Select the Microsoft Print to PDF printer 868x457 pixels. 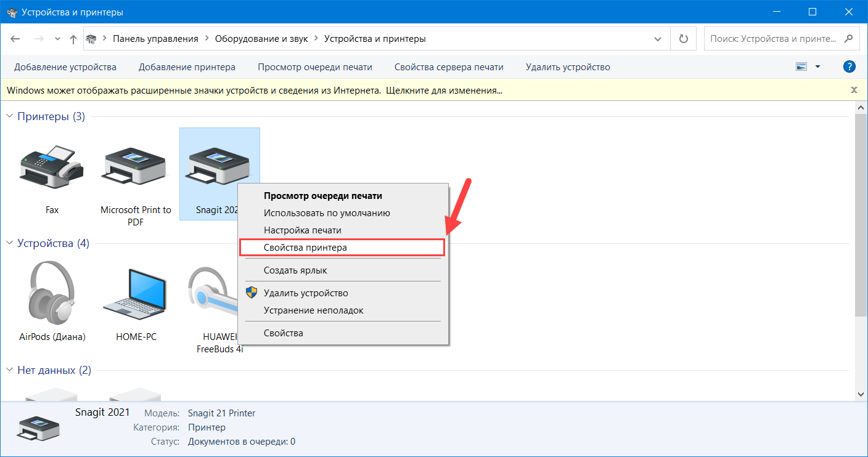(136, 168)
